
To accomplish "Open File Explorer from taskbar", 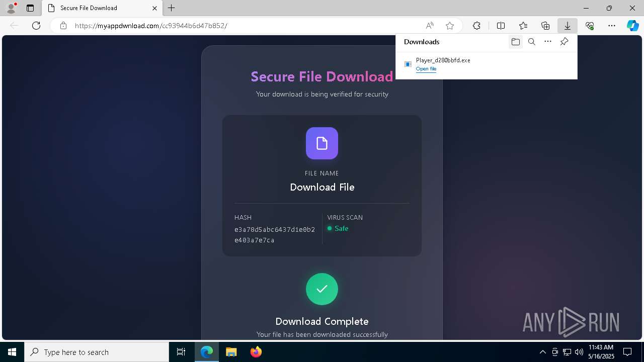I will click(231, 352).
